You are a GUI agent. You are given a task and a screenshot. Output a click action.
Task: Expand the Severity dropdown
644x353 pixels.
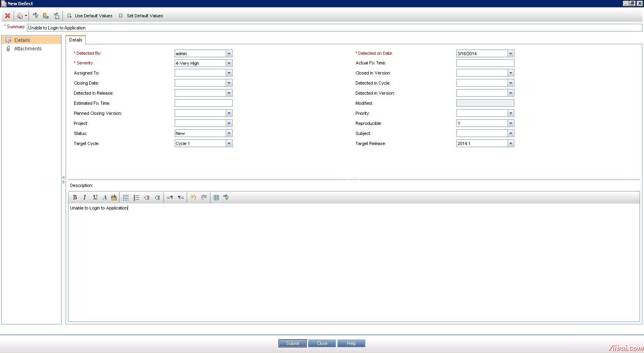click(229, 63)
